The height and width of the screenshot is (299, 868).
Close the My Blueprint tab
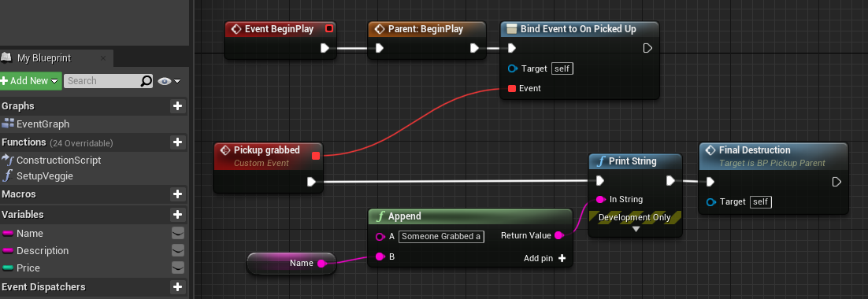click(x=103, y=58)
